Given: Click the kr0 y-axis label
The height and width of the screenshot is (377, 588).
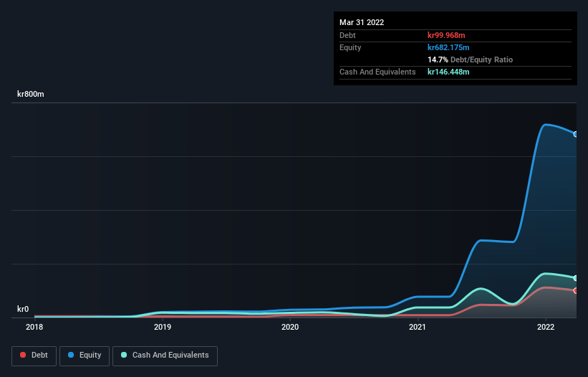Looking at the screenshot, I should (23, 309).
